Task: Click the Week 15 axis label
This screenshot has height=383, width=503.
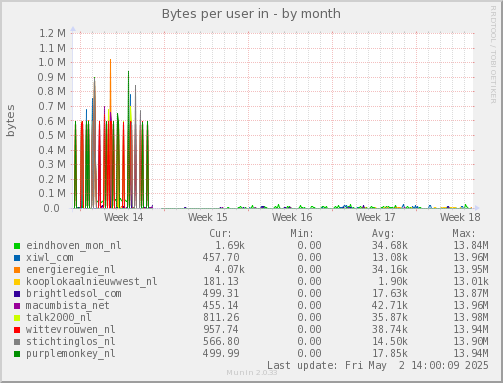Action: click(208, 218)
